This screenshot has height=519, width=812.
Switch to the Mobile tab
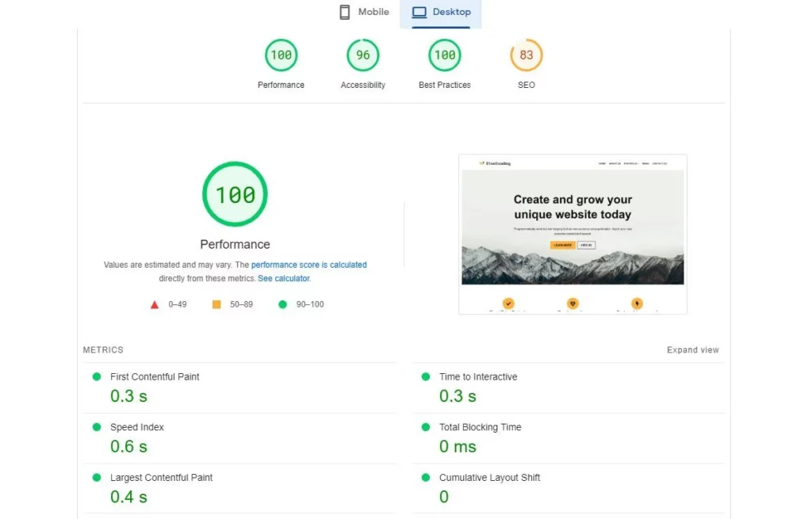click(x=363, y=12)
